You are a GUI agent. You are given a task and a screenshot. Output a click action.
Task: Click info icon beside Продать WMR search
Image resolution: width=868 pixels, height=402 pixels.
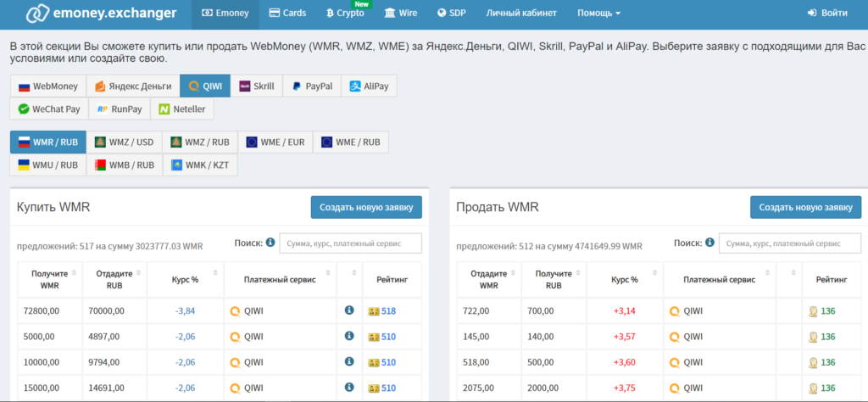(709, 243)
